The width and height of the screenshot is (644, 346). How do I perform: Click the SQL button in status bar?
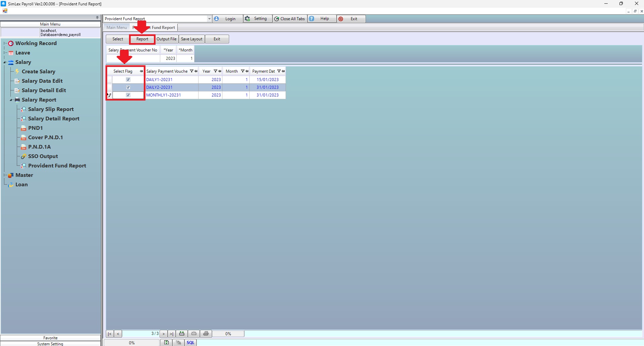[190, 342]
